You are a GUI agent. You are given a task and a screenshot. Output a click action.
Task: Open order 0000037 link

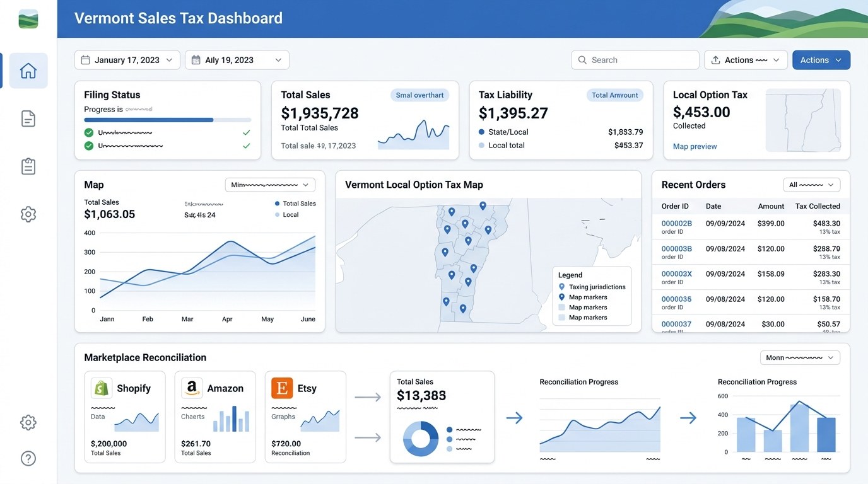click(677, 324)
